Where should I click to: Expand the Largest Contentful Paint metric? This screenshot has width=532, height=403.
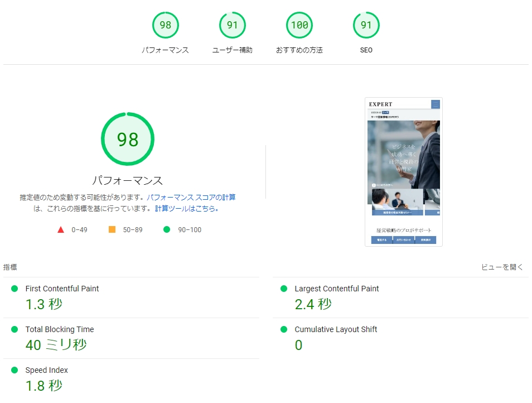[336, 289]
